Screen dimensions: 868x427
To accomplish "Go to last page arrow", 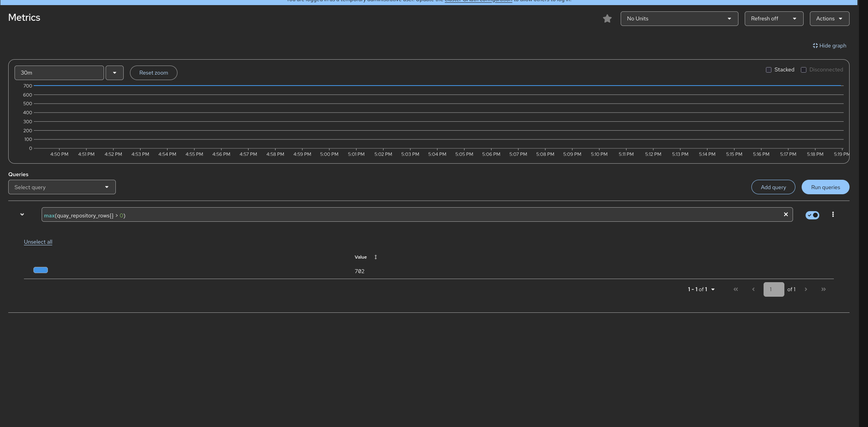I will coord(823,289).
